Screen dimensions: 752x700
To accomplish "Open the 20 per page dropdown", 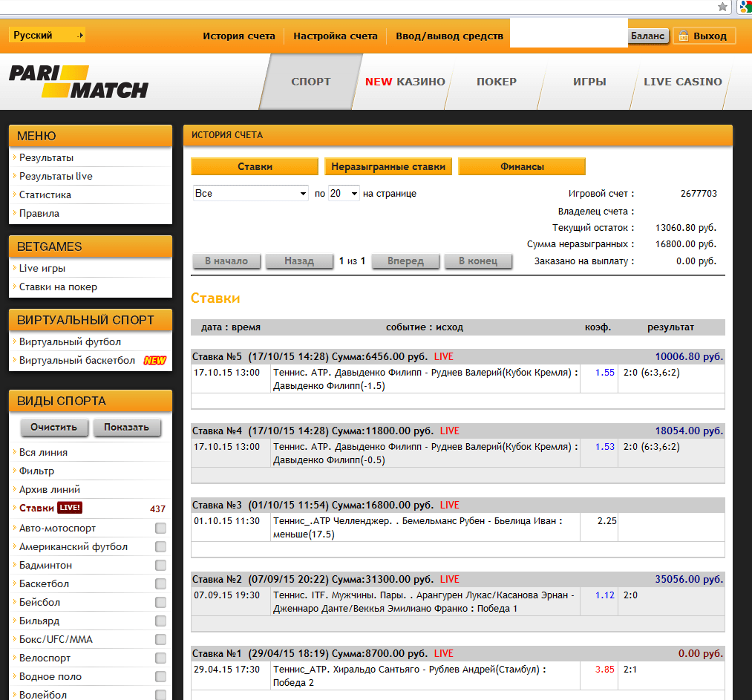I will [x=344, y=193].
